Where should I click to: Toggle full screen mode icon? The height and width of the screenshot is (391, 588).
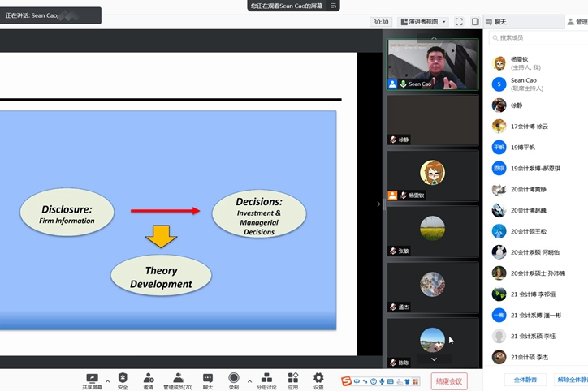(459, 22)
